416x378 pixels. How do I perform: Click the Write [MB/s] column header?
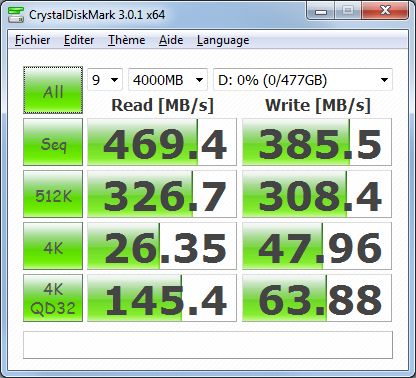pyautogui.click(x=318, y=105)
